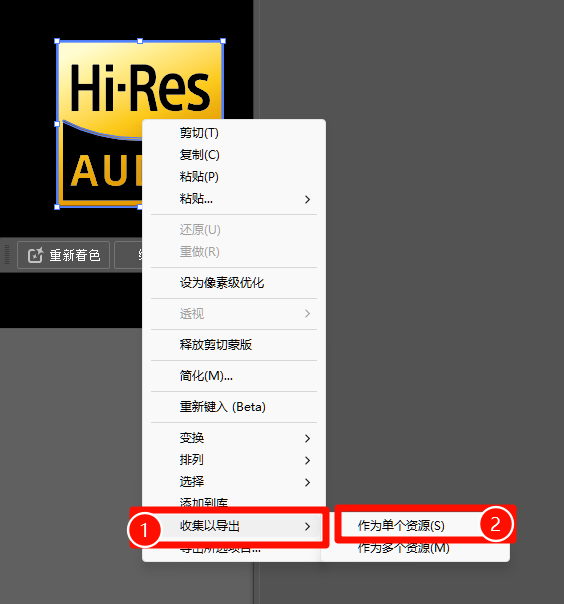Open 简化(M)... option
Image resolution: width=564 pixels, height=604 pixels.
click(x=234, y=376)
